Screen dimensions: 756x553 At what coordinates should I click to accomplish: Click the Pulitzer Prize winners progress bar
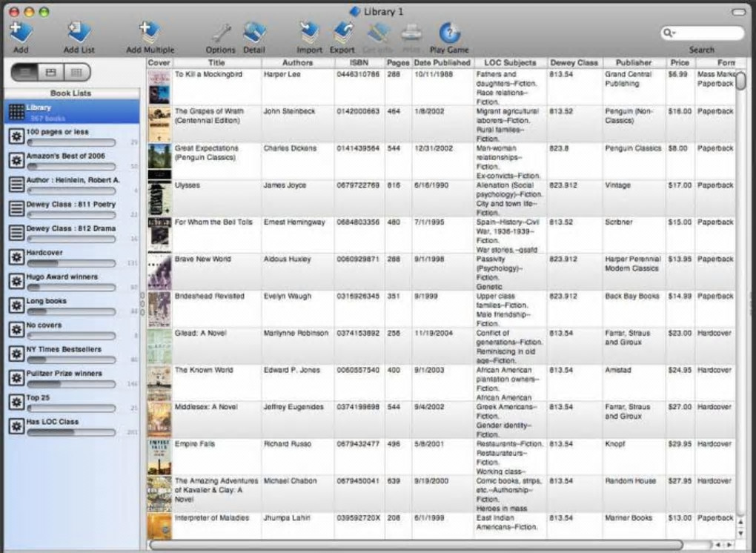point(71,384)
